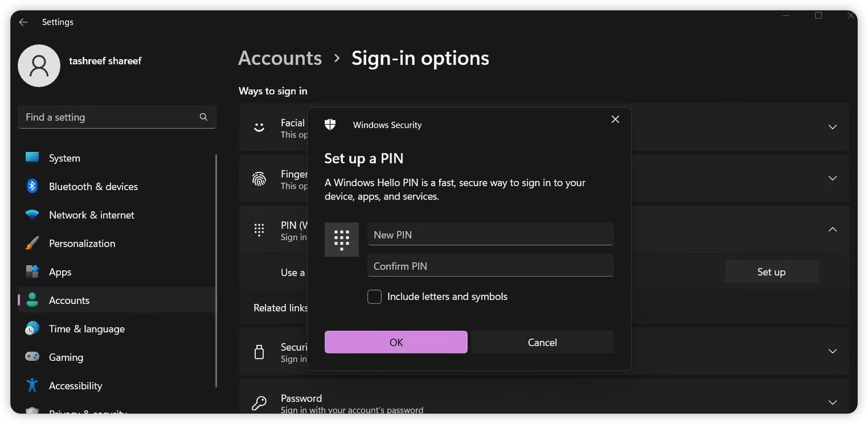This screenshot has height=424, width=868.
Task: Click the Windows Security shield icon
Action: click(x=330, y=125)
